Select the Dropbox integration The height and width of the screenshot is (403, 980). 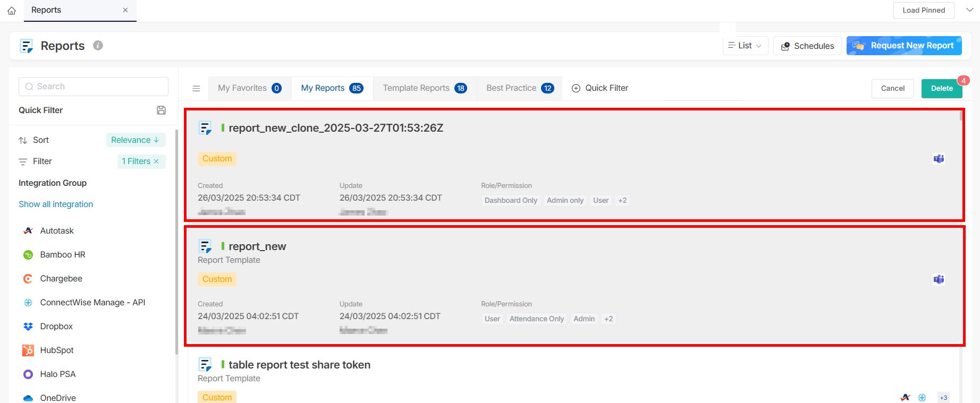pyautogui.click(x=56, y=327)
